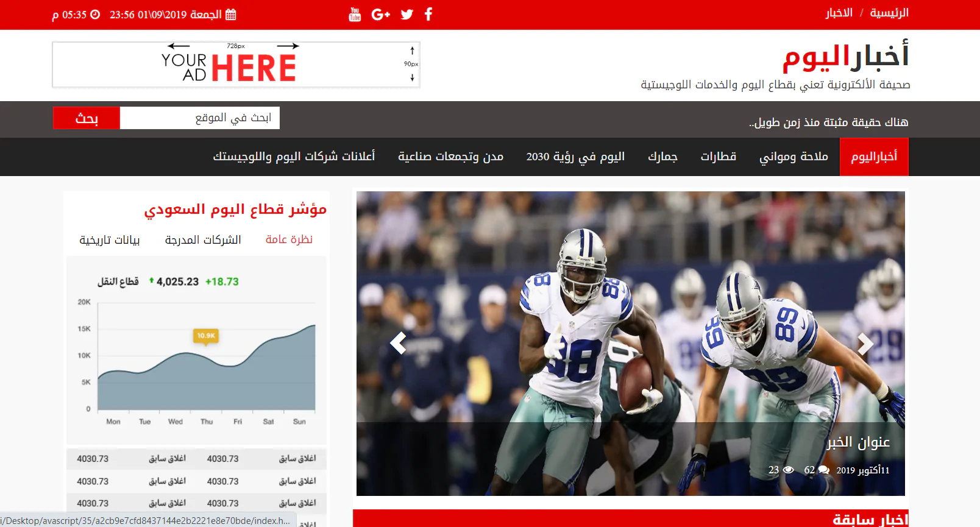This screenshot has width=980, height=527.
Task: Click the Google Plus icon
Action: [x=380, y=15]
